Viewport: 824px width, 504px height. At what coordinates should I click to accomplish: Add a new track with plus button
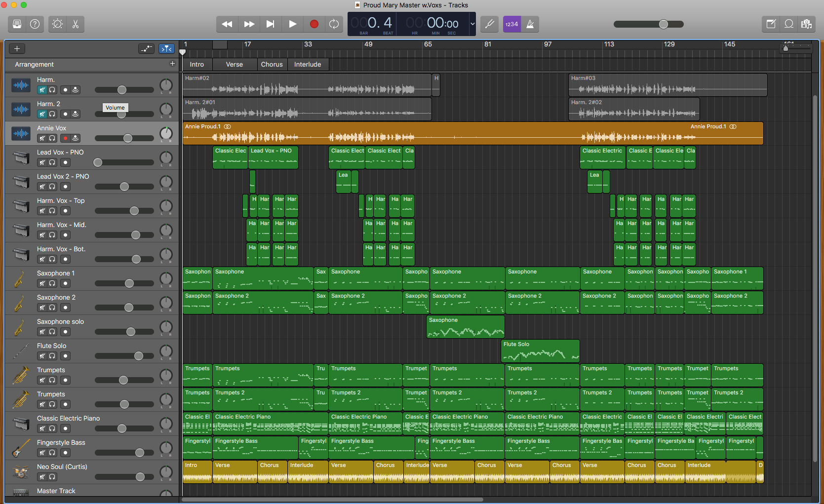pos(17,48)
